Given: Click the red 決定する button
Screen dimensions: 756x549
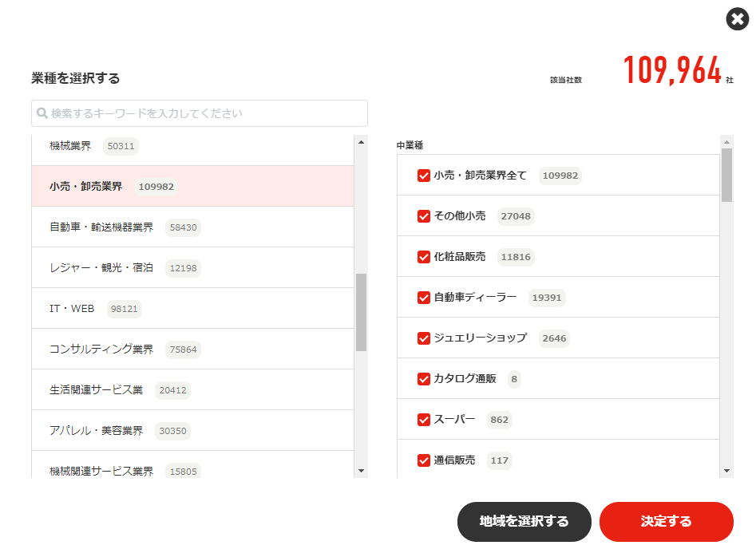Looking at the screenshot, I should pyautogui.click(x=667, y=522).
